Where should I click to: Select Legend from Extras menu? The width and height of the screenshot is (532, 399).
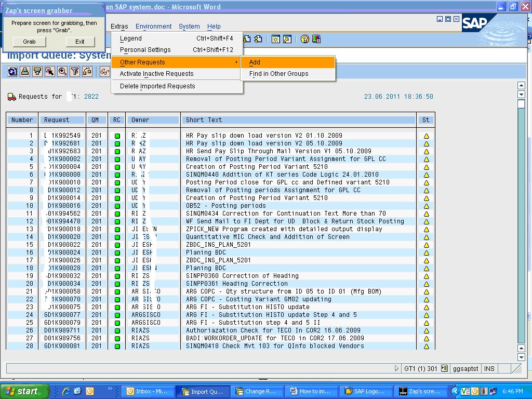(x=177, y=38)
